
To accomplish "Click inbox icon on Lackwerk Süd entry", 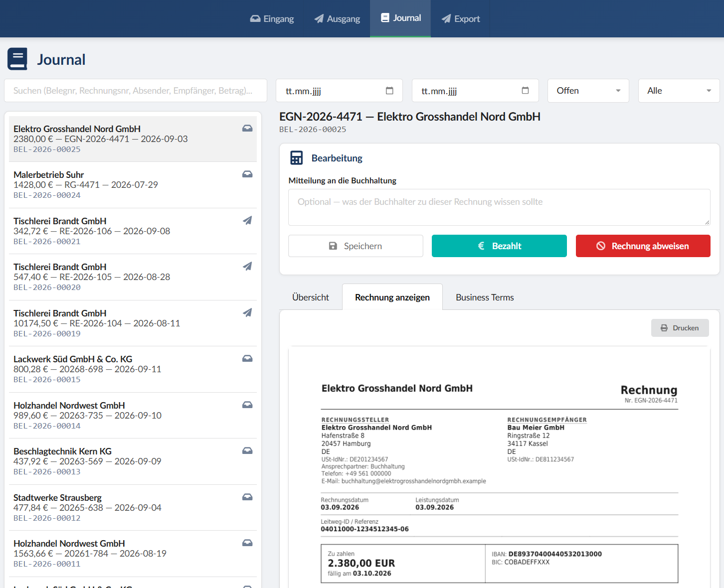I will (247, 359).
